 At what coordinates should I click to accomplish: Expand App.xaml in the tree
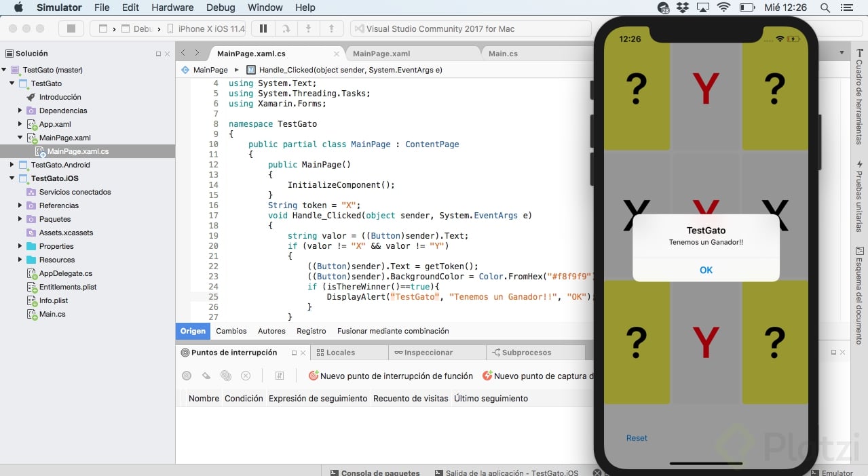pyautogui.click(x=20, y=124)
